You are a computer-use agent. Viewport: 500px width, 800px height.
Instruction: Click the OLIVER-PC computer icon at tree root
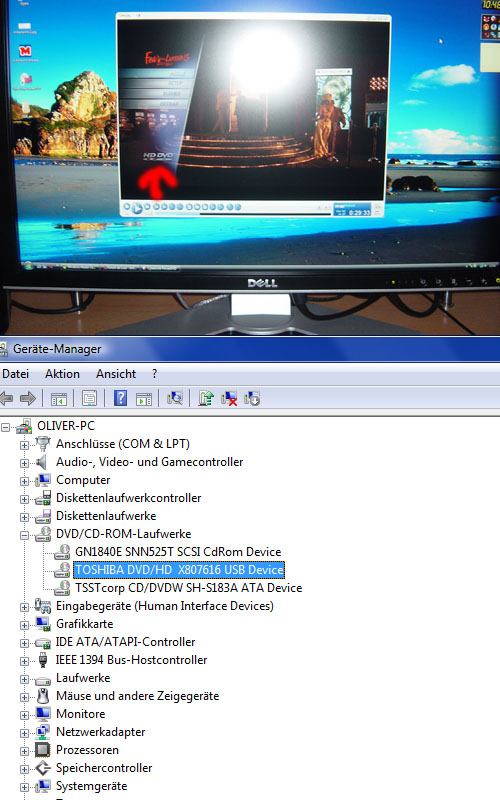pyautogui.click(x=24, y=426)
